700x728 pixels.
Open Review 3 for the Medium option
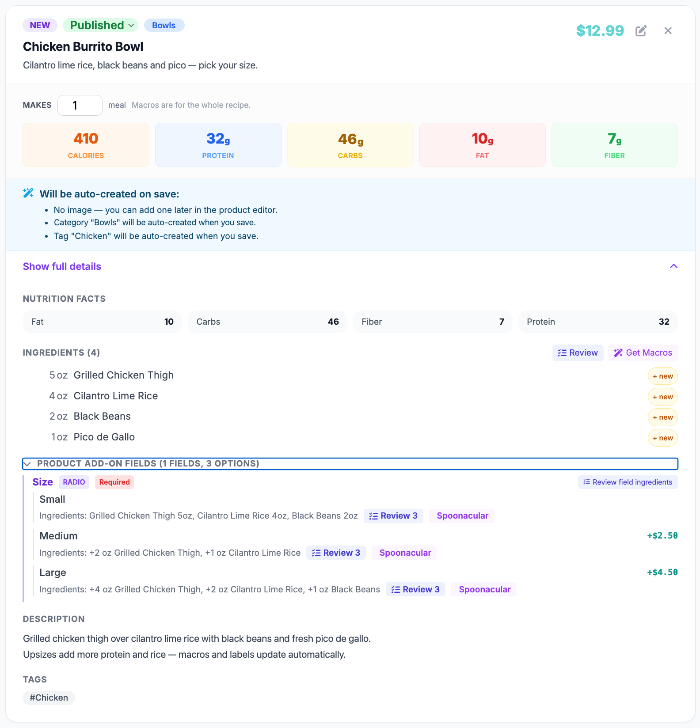click(x=336, y=553)
